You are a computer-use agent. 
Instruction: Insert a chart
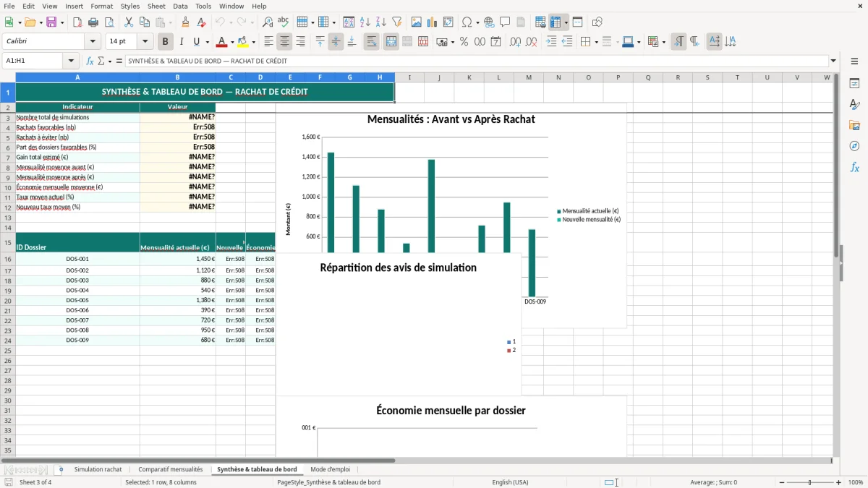[x=433, y=22]
